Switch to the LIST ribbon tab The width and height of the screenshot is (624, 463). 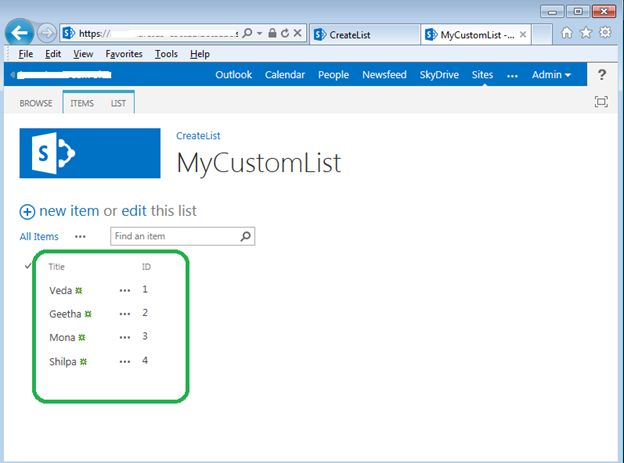(x=118, y=104)
